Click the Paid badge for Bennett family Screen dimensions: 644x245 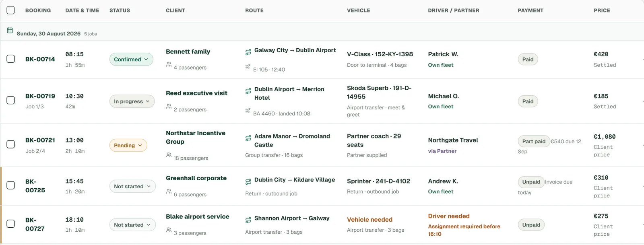click(528, 59)
